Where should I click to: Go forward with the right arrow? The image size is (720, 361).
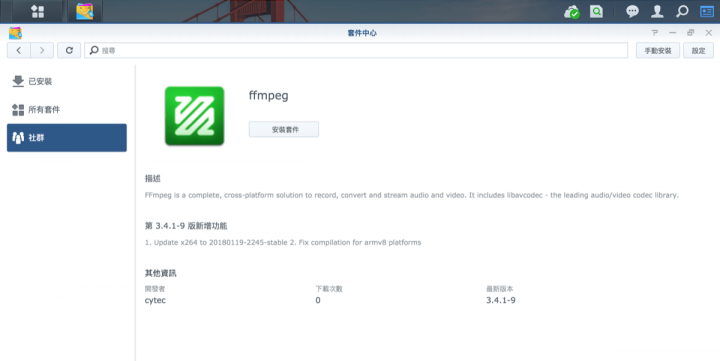coord(42,50)
